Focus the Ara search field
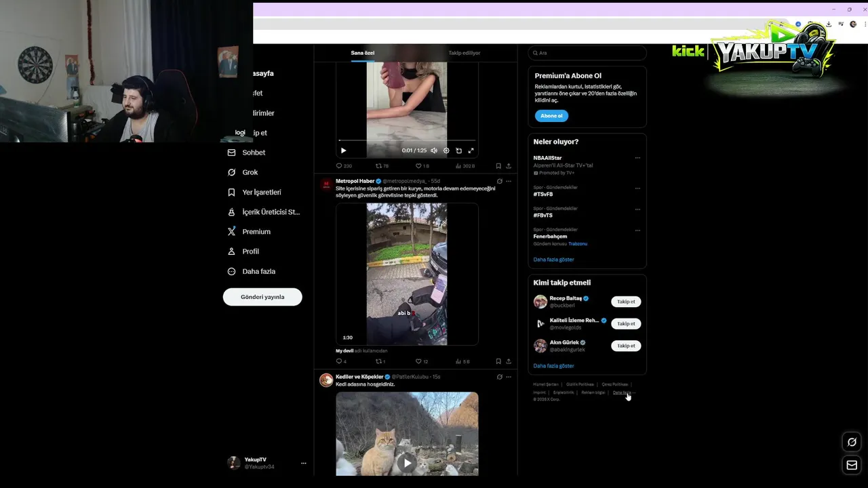 click(587, 53)
